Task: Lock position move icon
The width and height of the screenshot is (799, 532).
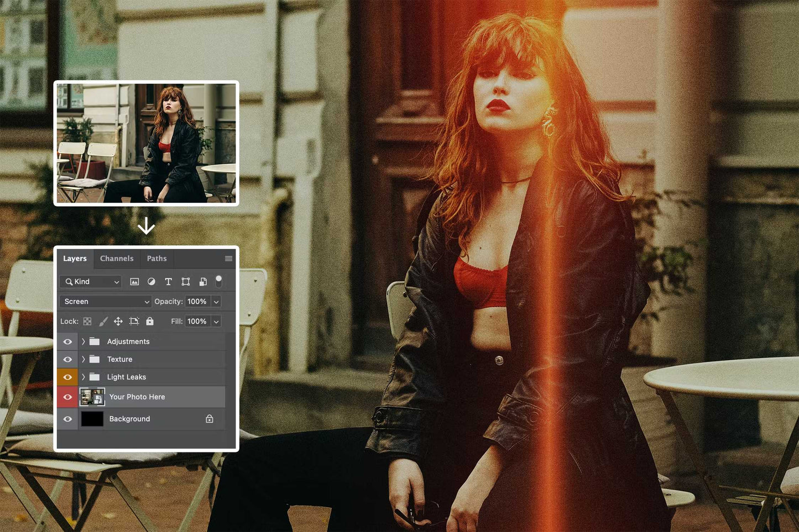Action: tap(118, 322)
